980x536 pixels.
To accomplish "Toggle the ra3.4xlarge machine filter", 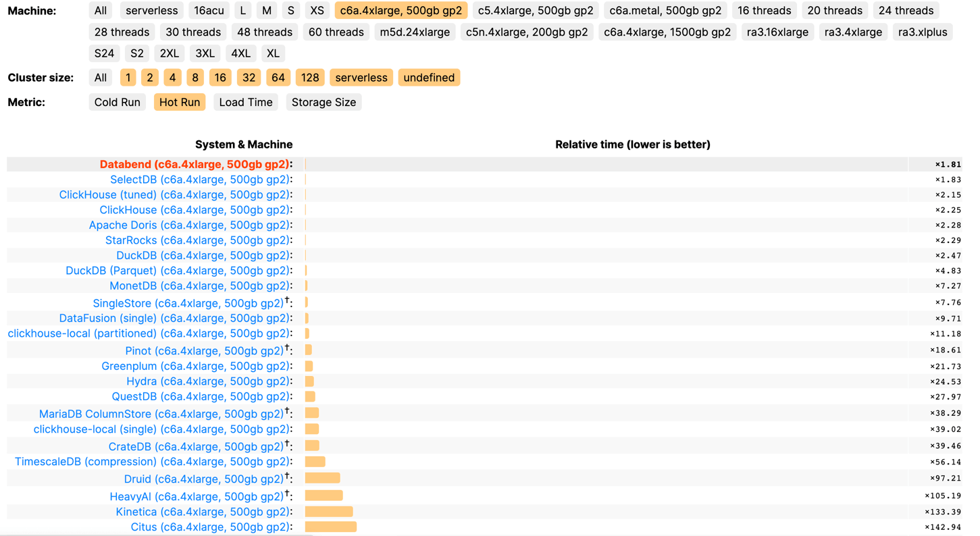I will coord(853,32).
